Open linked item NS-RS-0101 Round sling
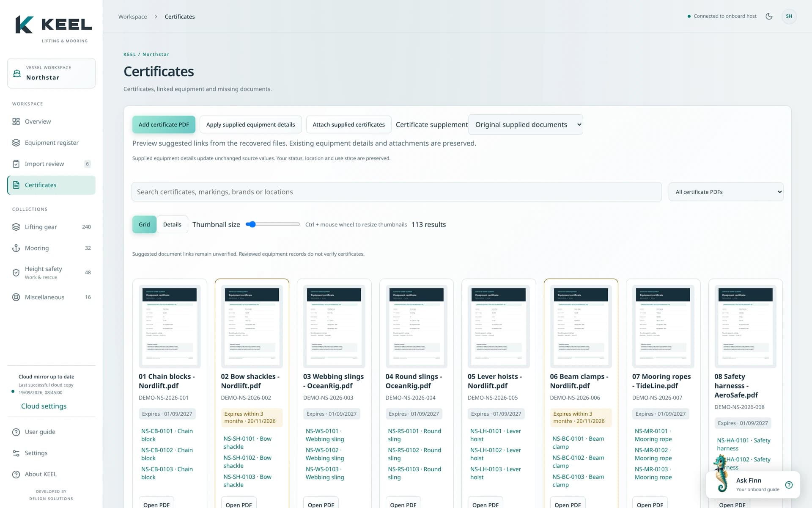The width and height of the screenshot is (812, 508). point(414,435)
